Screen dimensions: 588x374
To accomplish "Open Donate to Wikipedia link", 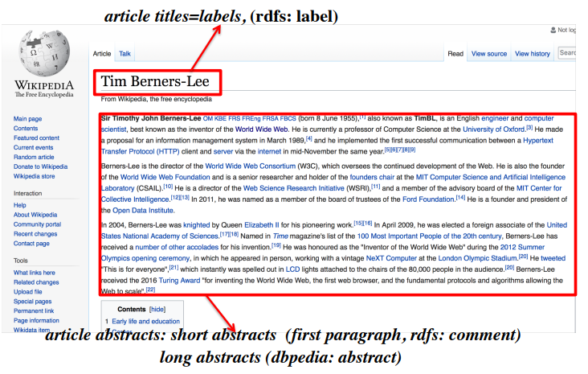I will 40,166.
